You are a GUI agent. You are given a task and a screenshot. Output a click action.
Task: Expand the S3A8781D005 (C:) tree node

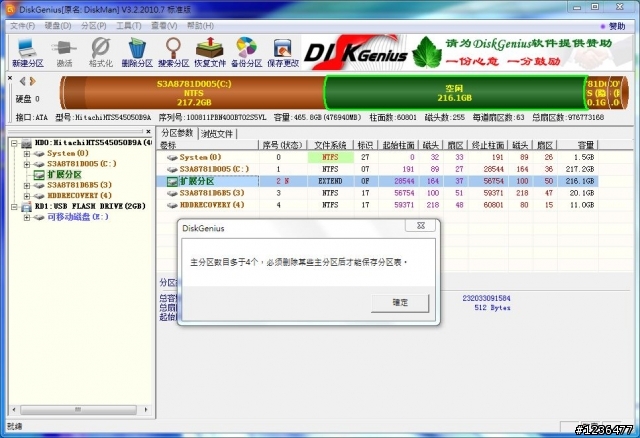tap(27, 165)
